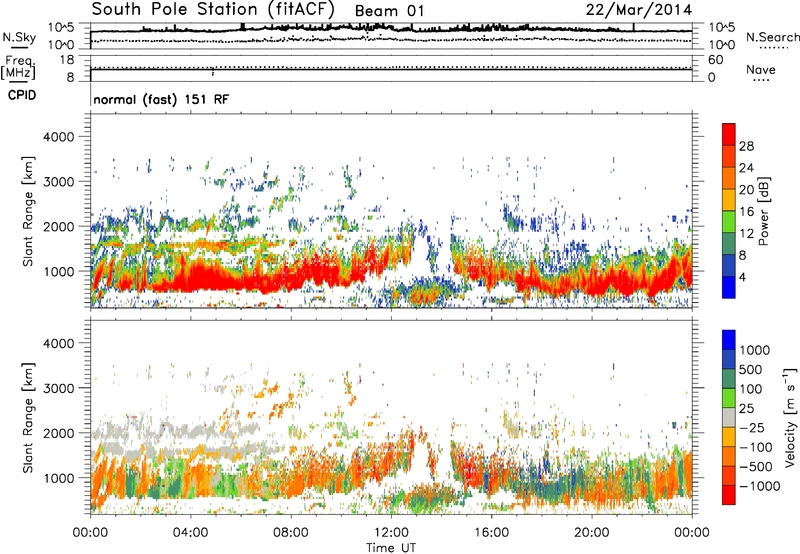Select the Beam 01 label
This screenshot has width=800, height=554.
point(389,11)
